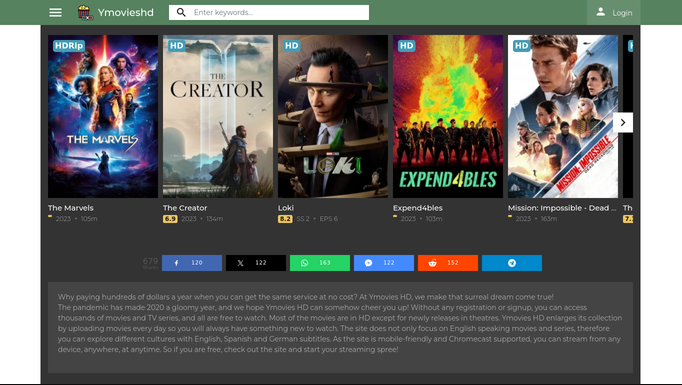The width and height of the screenshot is (682, 385).
Task: Click '103m' under Expend4bles
Action: click(434, 219)
